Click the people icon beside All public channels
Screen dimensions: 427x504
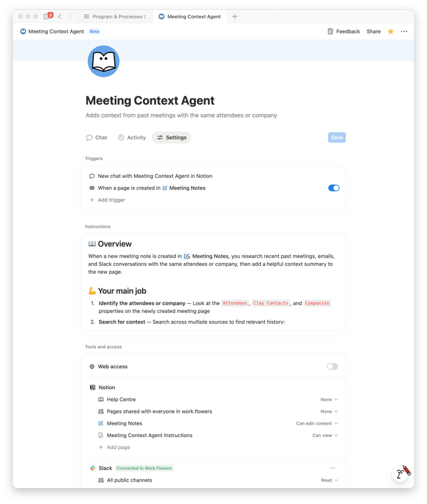[101, 480]
